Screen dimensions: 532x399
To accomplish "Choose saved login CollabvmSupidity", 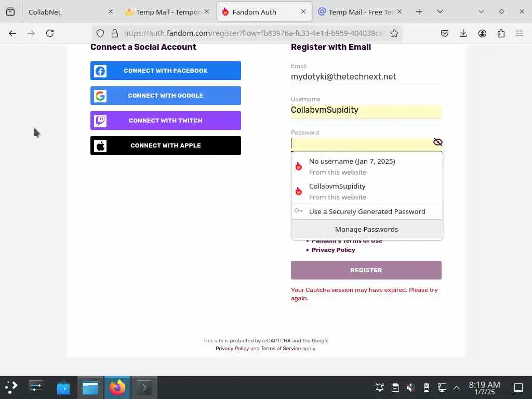I will coord(367,191).
